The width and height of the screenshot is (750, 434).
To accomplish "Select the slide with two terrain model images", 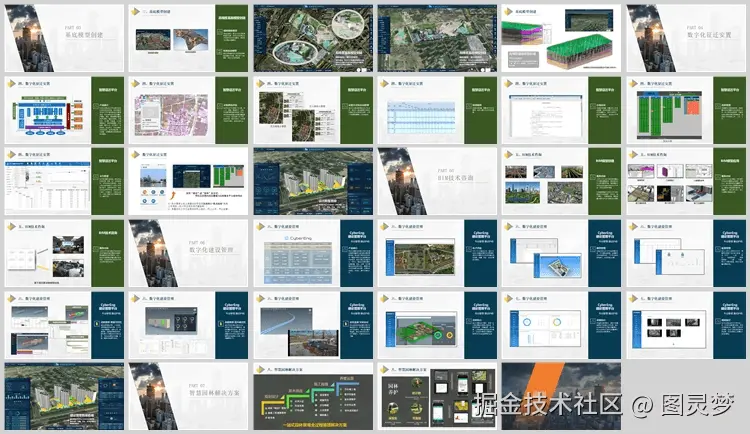I will [188, 38].
